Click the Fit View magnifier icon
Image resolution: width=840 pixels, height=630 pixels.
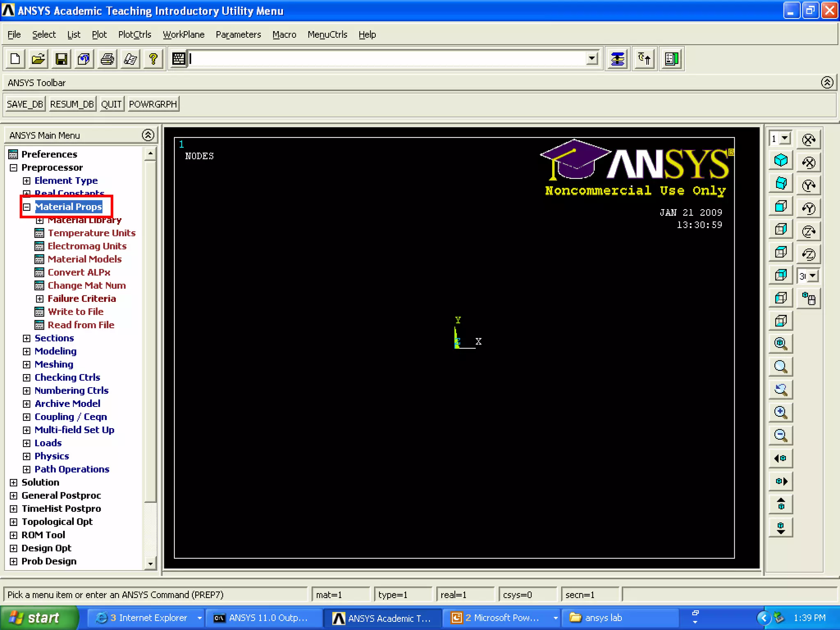tap(781, 343)
